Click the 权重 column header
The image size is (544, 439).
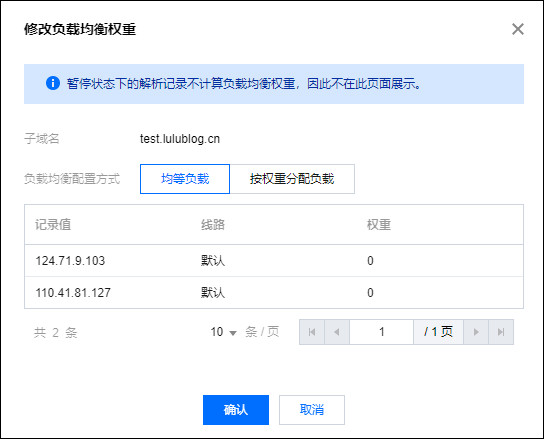click(x=379, y=225)
